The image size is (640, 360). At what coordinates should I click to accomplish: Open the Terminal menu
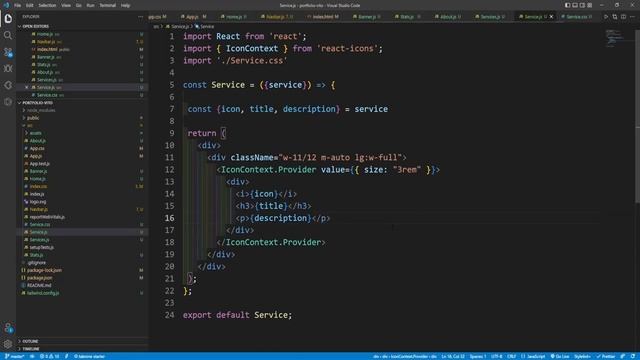point(107,5)
